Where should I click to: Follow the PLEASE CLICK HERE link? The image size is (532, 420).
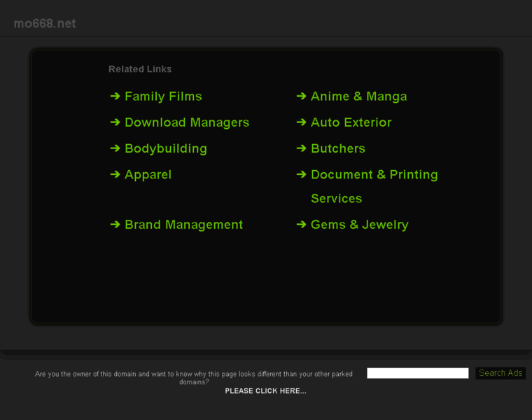pos(266,391)
